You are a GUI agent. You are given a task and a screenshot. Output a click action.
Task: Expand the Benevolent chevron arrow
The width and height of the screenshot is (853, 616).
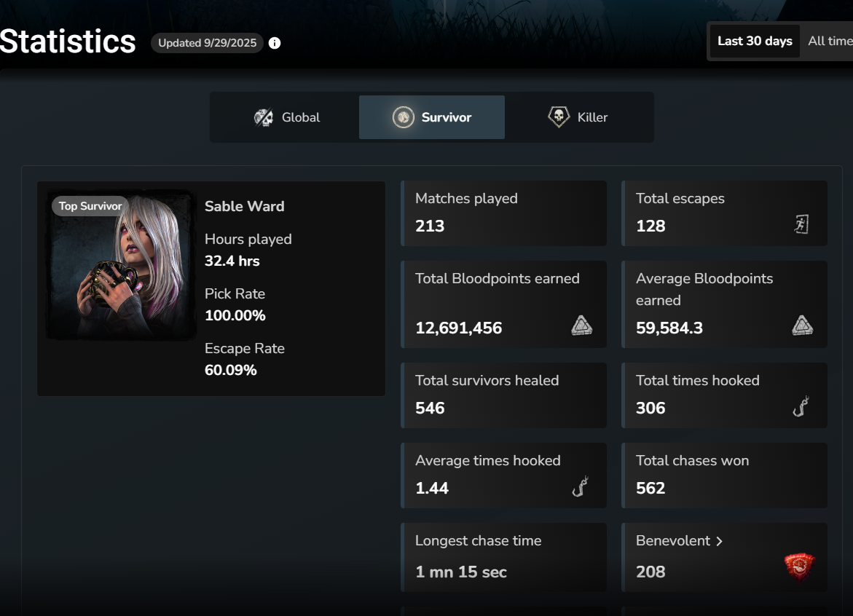pos(719,541)
